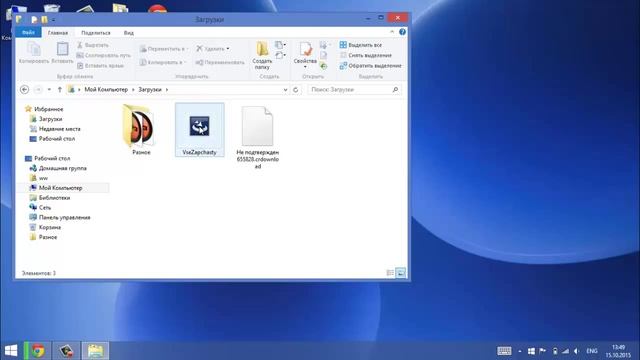Select Рабочий стол under Избранное
Screen dimensions: 640x360
[52, 139]
